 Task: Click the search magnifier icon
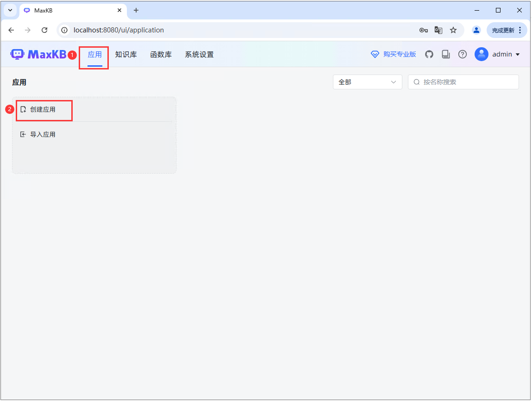pos(417,82)
